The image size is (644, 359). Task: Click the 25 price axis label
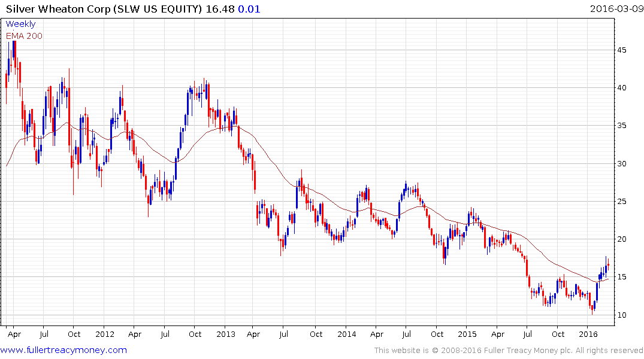[x=621, y=202]
